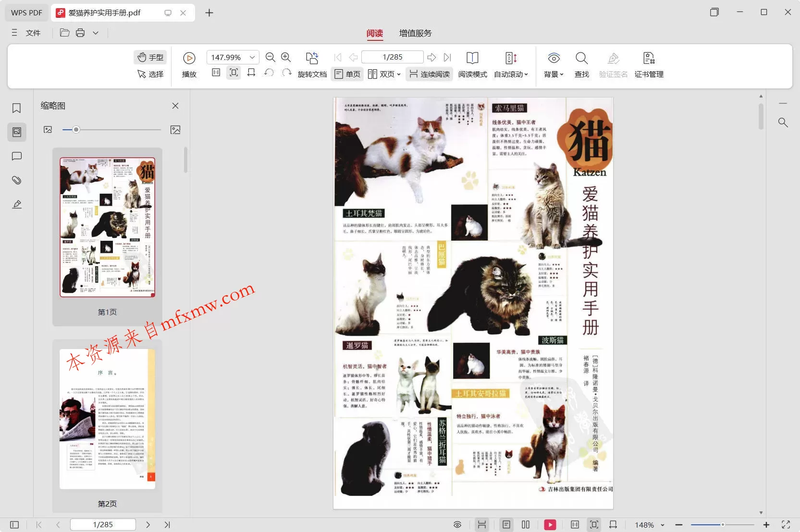
Task: Toggle navigation pane icon in status bar
Action: coord(14,525)
